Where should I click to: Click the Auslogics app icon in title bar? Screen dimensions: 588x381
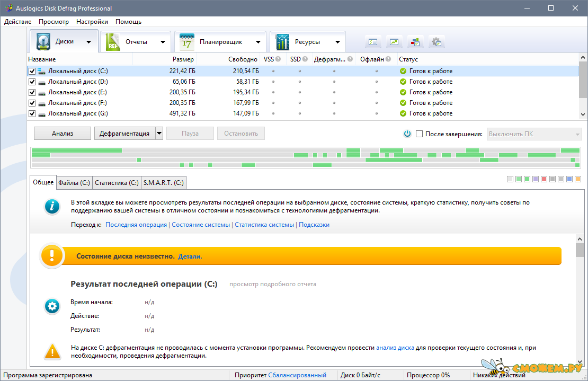tap(8, 8)
